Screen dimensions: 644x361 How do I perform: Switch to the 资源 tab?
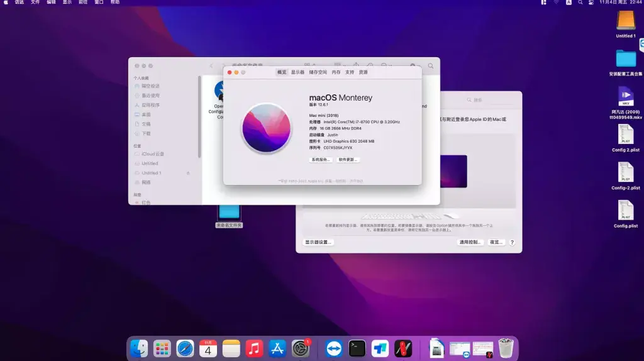coord(363,72)
